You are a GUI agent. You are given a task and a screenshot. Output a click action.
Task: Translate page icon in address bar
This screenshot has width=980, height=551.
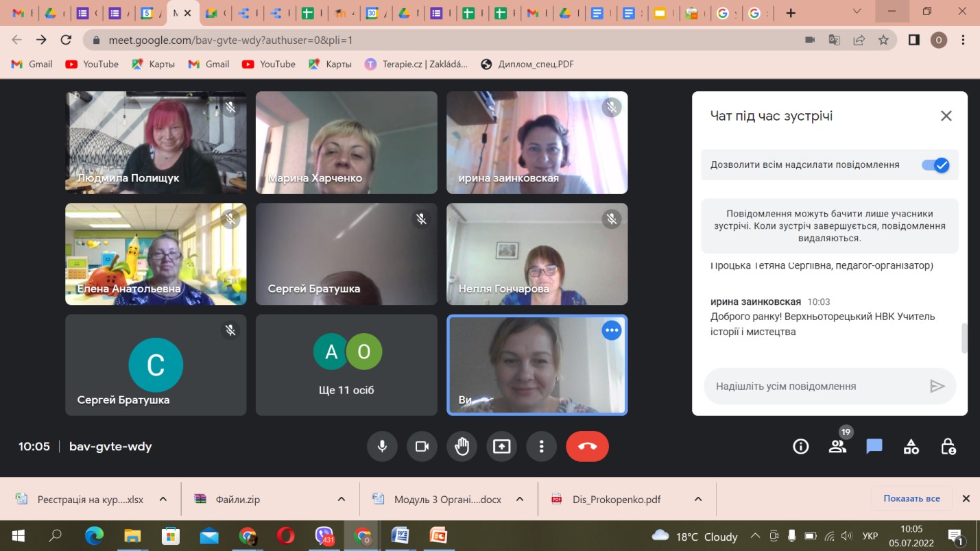tap(834, 40)
